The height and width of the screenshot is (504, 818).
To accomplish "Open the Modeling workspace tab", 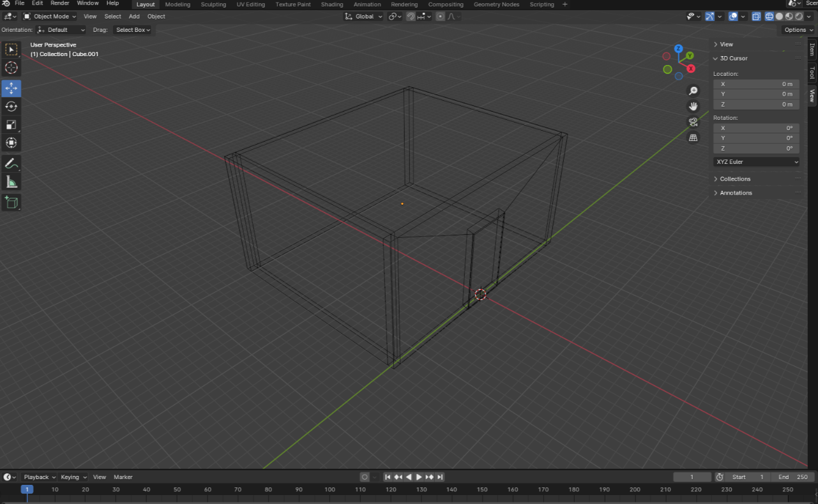I will tap(178, 4).
